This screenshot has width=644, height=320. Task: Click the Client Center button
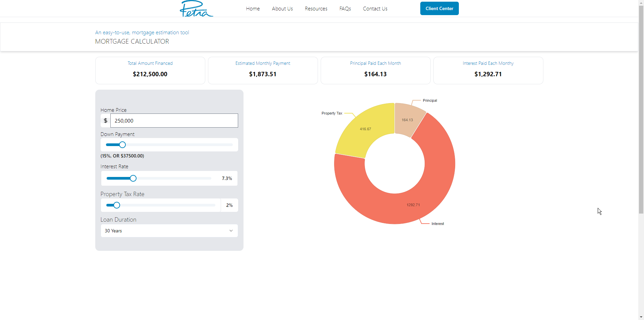(x=439, y=8)
